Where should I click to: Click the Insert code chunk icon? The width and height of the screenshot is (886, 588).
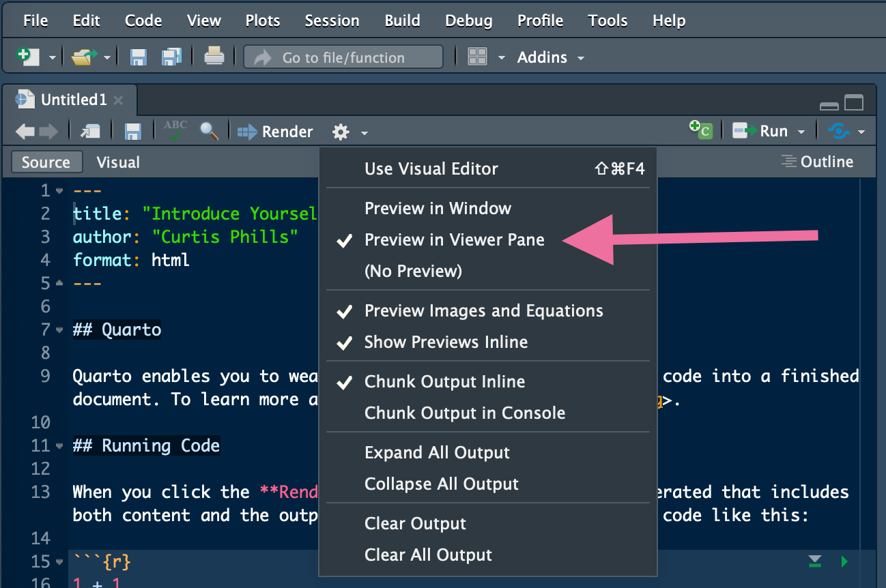point(700,130)
